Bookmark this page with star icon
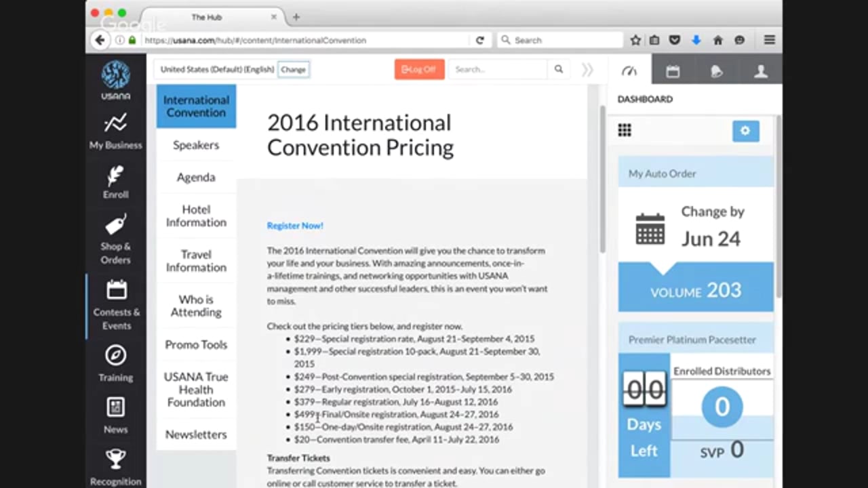Viewport: 868px width, 488px height. tap(635, 40)
